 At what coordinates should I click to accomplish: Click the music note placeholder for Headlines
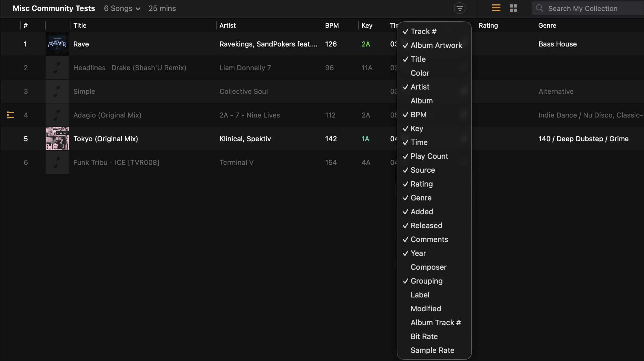[x=57, y=68]
